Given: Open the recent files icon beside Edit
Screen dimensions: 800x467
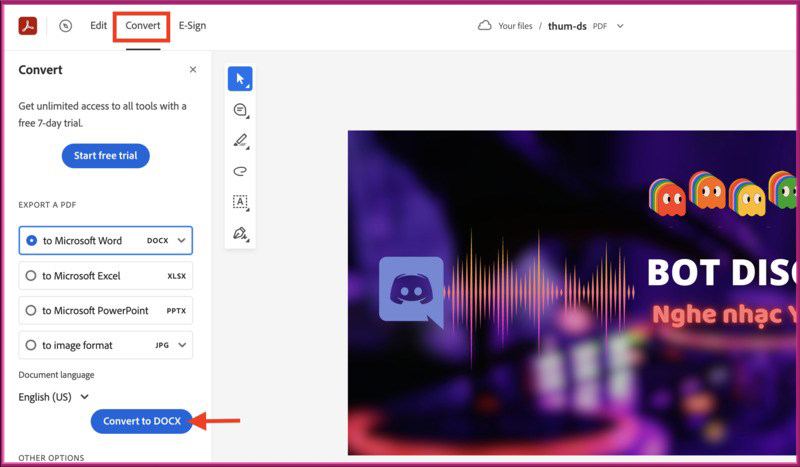Looking at the screenshot, I should pos(65,26).
